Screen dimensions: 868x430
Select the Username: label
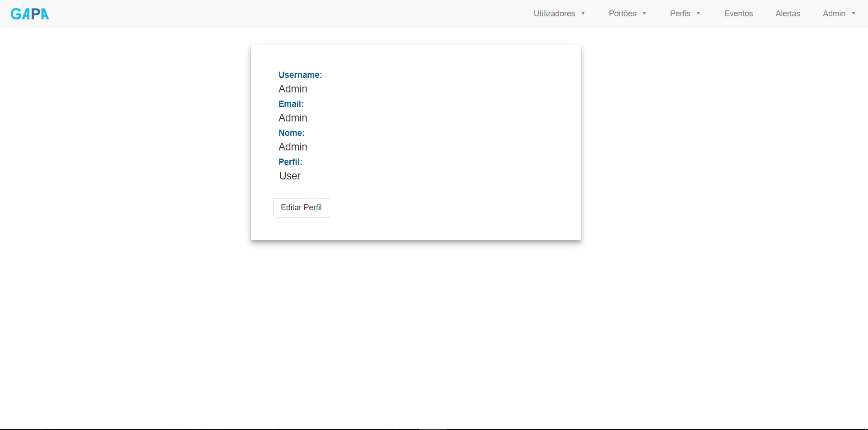point(300,75)
